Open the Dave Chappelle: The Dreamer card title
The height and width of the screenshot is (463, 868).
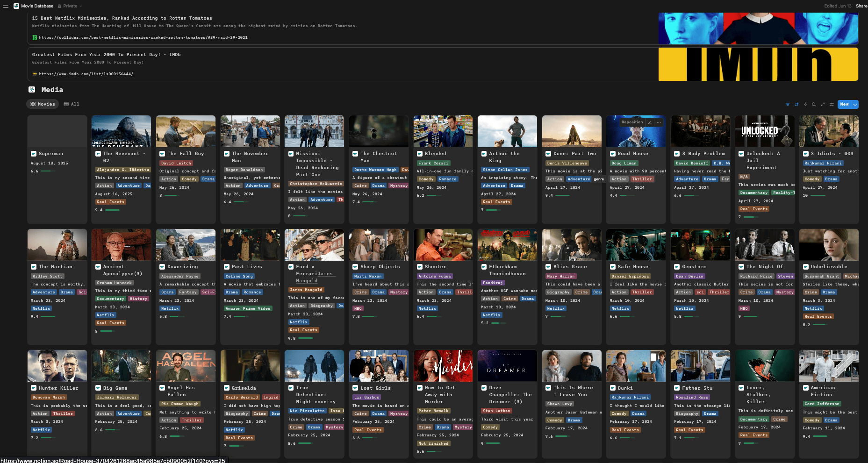(x=510, y=395)
